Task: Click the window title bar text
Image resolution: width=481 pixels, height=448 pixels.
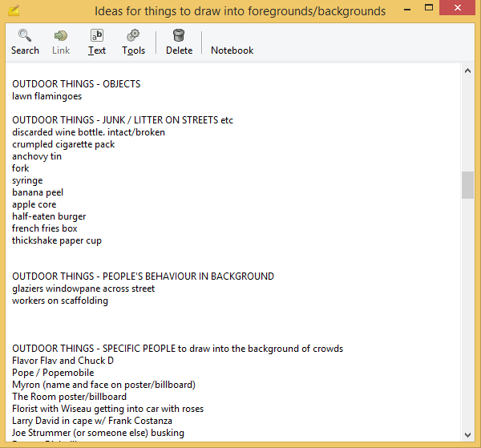Action: 240,11
